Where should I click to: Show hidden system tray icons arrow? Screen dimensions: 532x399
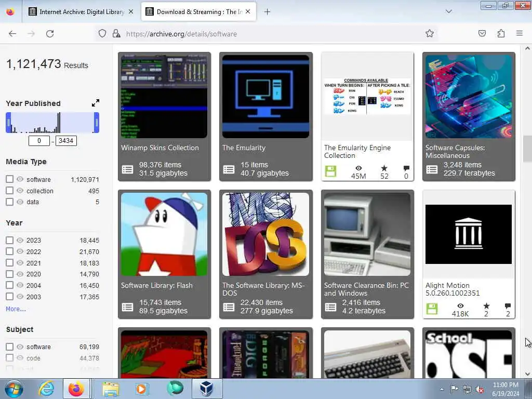point(442,390)
